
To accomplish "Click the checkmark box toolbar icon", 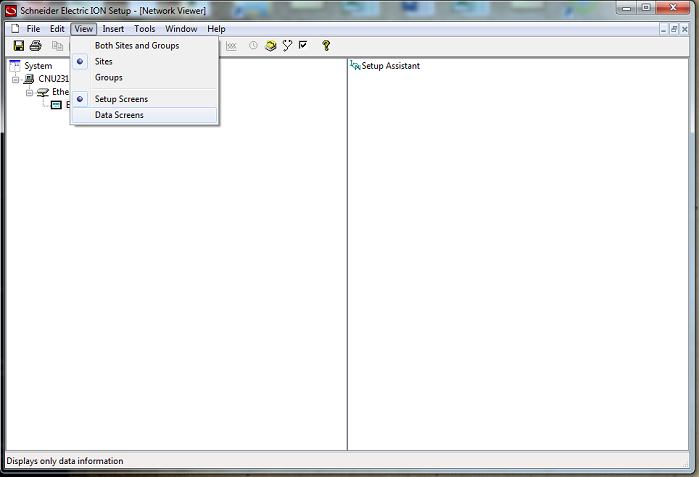I will click(x=303, y=45).
